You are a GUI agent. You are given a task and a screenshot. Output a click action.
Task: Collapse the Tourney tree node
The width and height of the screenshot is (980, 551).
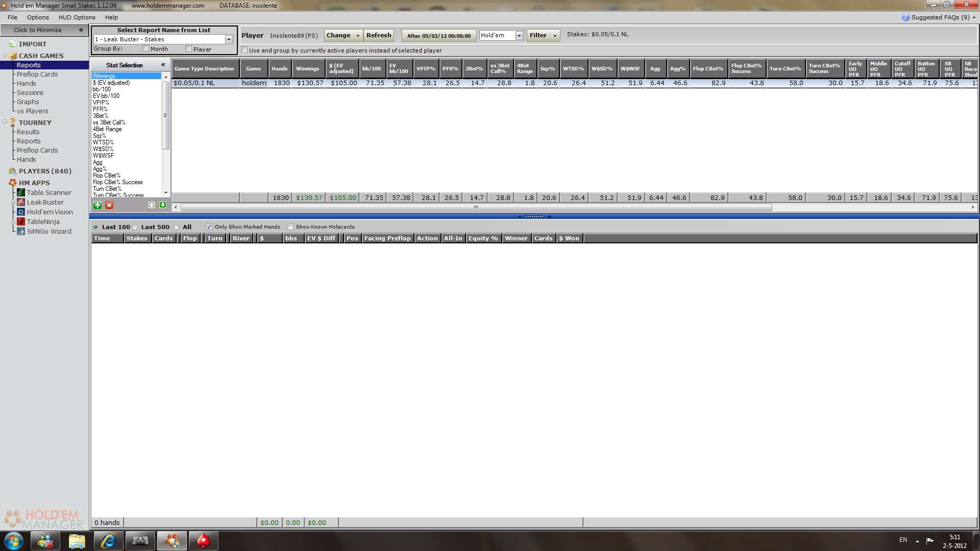[x=5, y=122]
